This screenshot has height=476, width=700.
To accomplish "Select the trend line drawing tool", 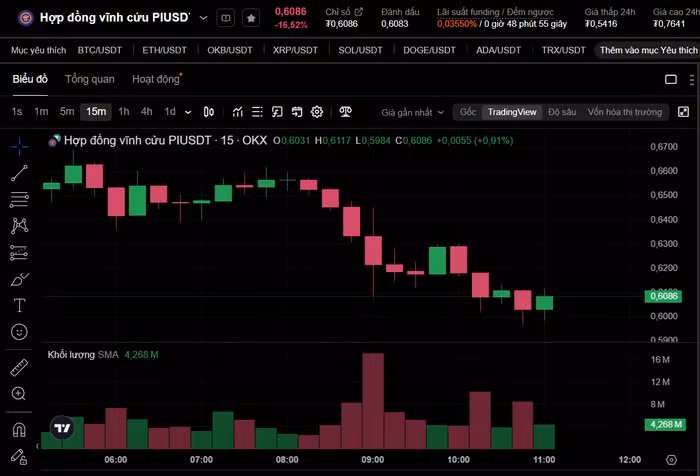I will tap(19, 173).
